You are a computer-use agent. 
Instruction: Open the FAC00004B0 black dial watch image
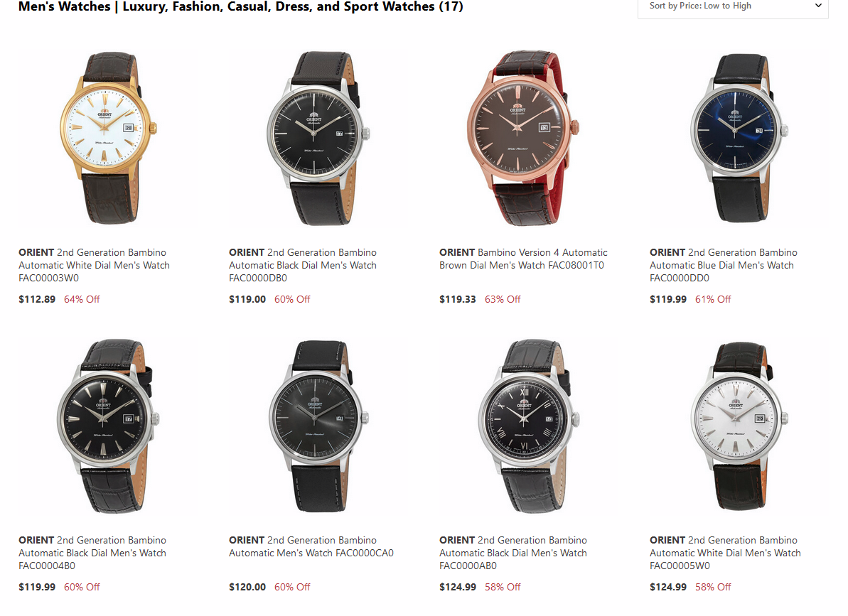pyautogui.click(x=108, y=426)
